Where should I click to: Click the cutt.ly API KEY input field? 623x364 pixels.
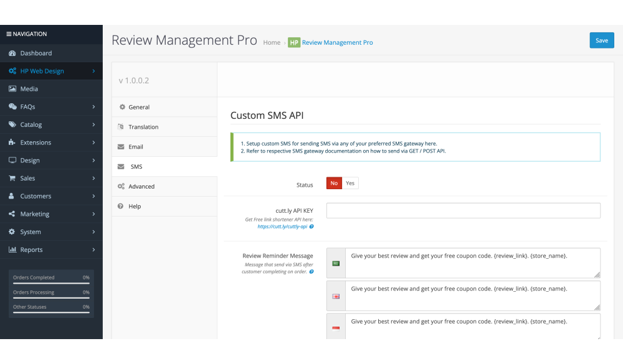(x=463, y=211)
